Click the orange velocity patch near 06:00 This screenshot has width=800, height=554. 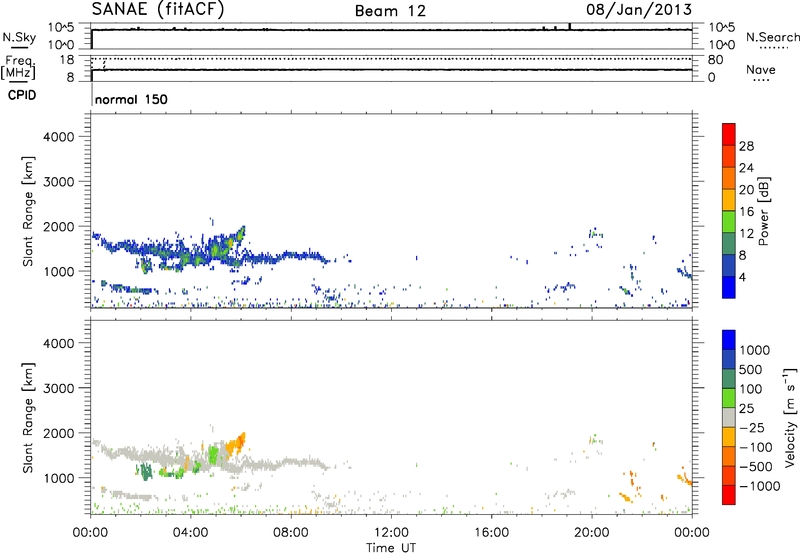pyautogui.click(x=236, y=445)
